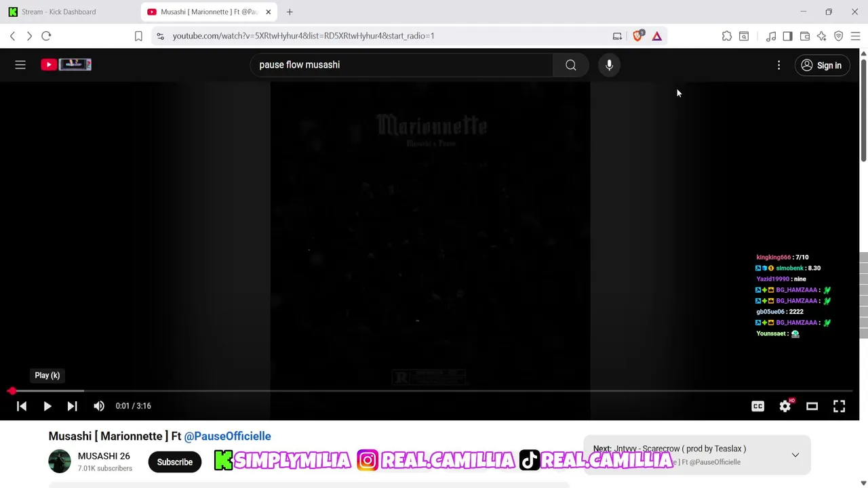Screen dimensions: 868x488
Task: Go forward in browser history
Action: point(29,36)
